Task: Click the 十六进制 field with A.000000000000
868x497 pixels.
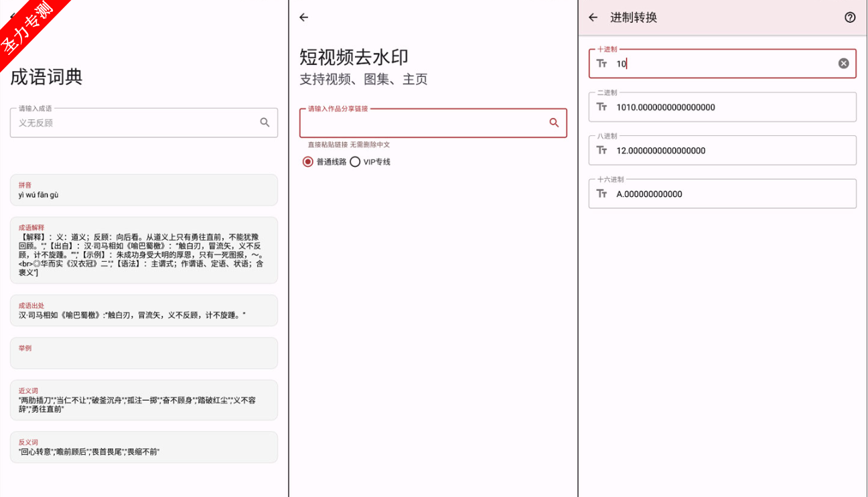Action: pyautogui.click(x=723, y=194)
